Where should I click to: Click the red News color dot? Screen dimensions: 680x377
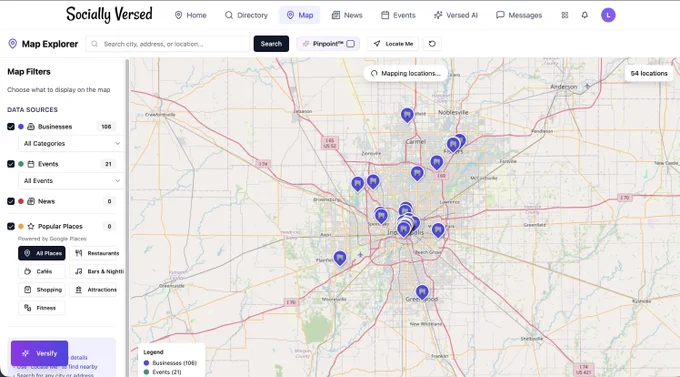[21, 201]
